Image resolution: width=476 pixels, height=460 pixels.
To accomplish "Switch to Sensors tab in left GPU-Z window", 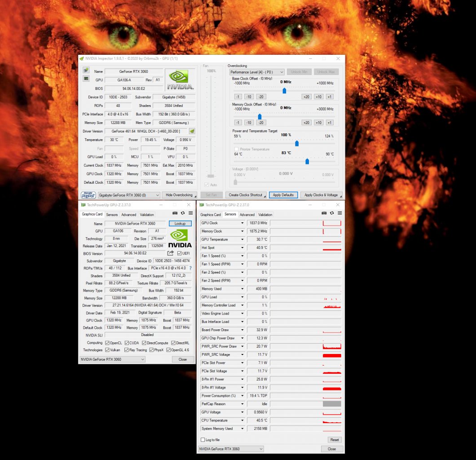I will (x=112, y=215).
